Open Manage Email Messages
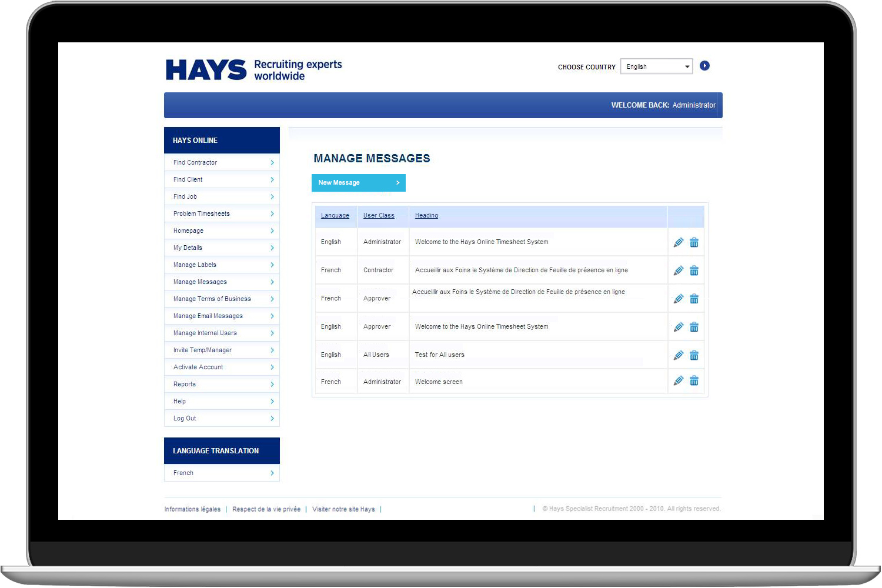Screen dimensions: 882x588 point(222,316)
